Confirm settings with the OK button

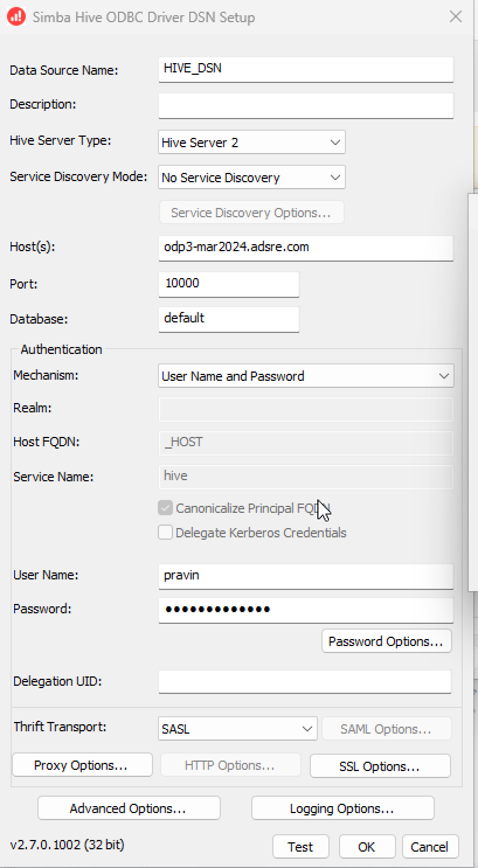point(367,847)
